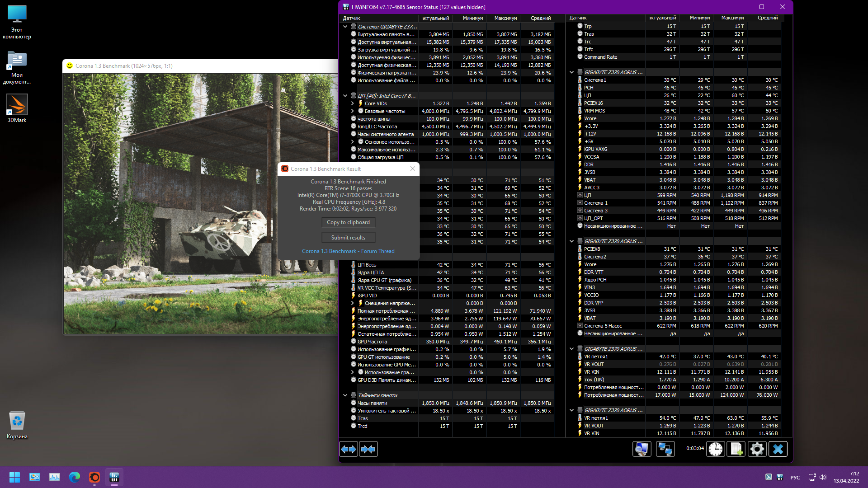Viewport: 868px width, 488px height.
Task: Close sensors with blue X icon
Action: [x=778, y=449]
